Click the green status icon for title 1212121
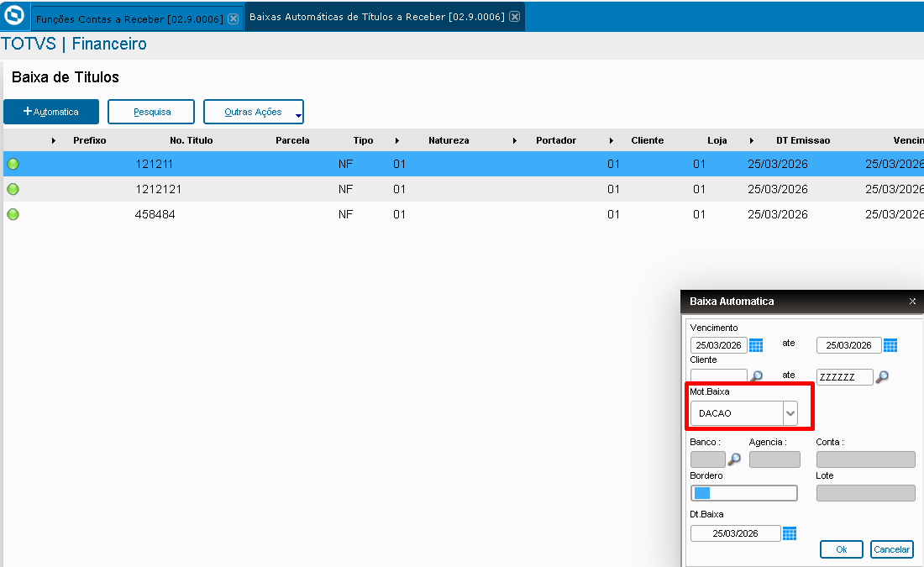The width and height of the screenshot is (924, 567). click(x=13, y=189)
